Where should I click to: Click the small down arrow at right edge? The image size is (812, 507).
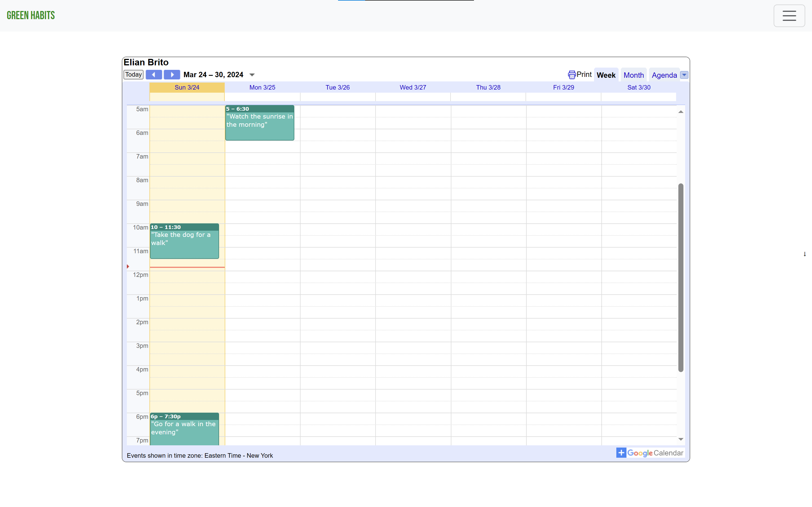pos(804,254)
